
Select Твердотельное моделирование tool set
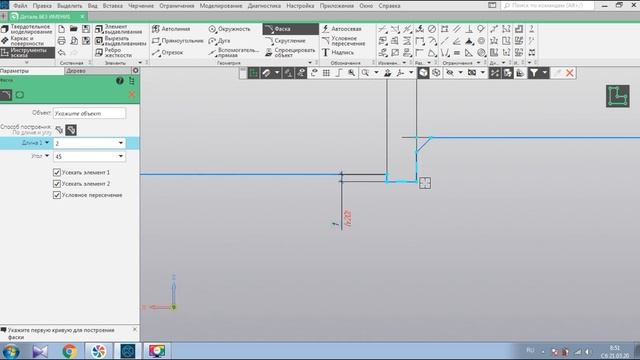[x=27, y=29]
